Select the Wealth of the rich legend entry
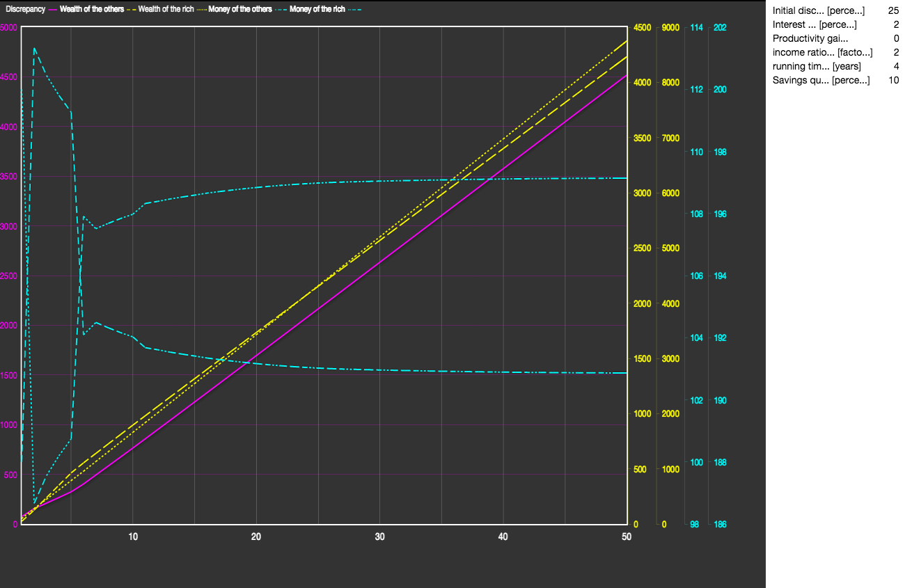905x588 pixels. point(166,10)
